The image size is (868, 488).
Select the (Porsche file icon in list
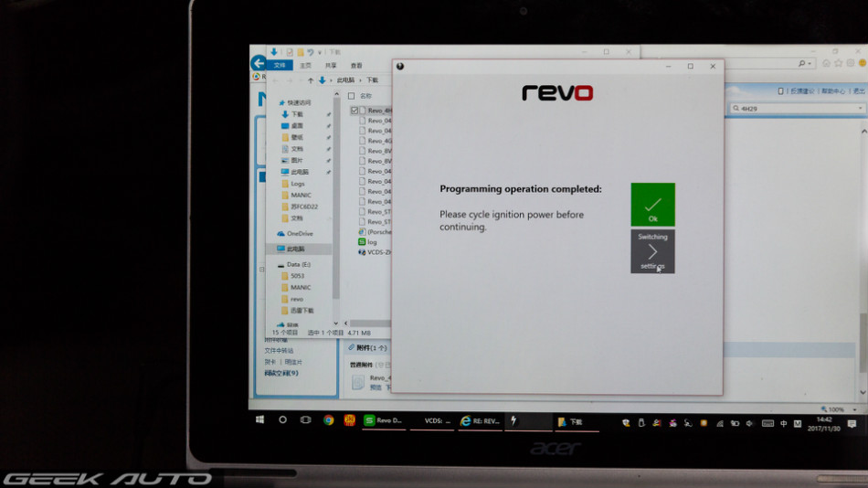362,232
